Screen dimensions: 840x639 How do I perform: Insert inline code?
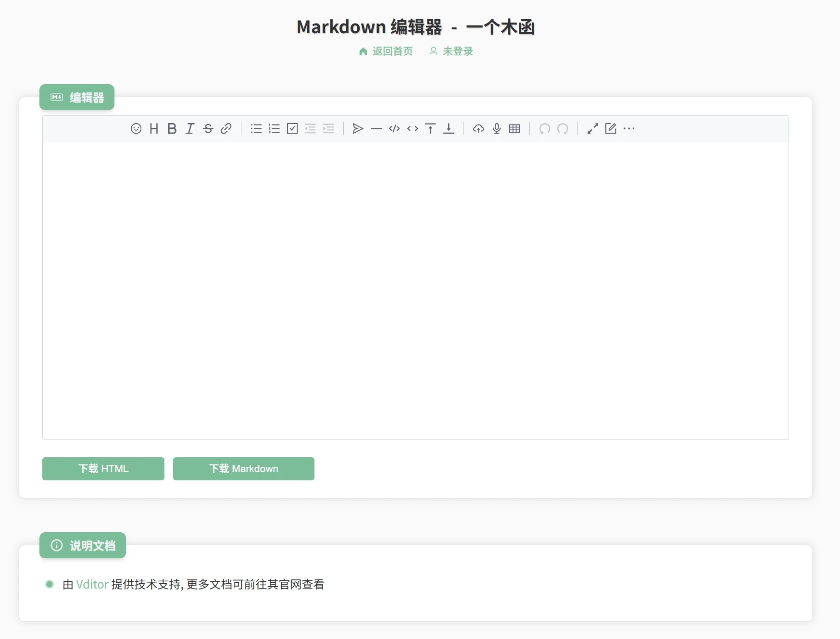(x=413, y=128)
